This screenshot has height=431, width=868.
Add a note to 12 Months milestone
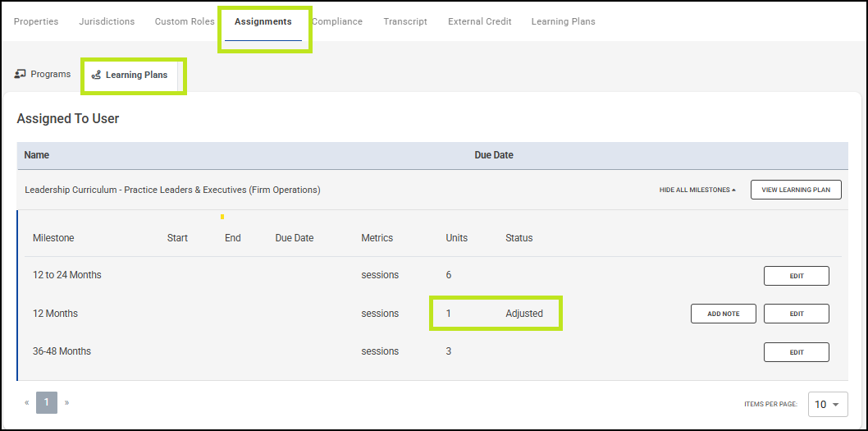pyautogui.click(x=723, y=314)
